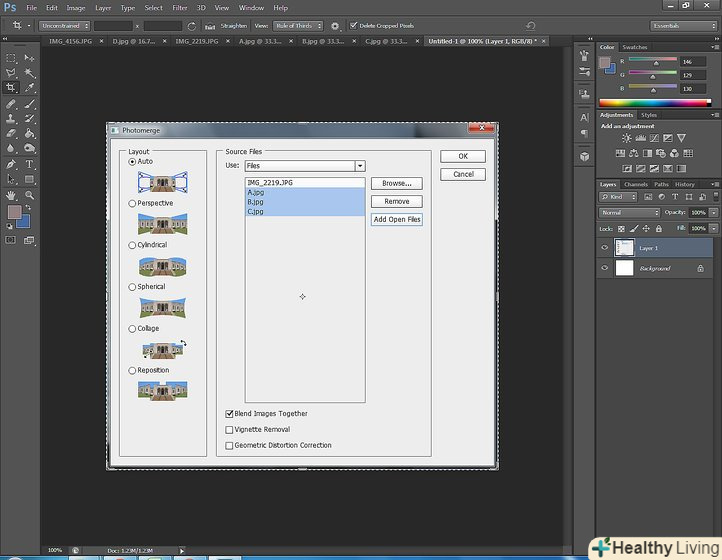Select the Eyedropper tool
This screenshot has width=722, height=560.
(x=29, y=88)
